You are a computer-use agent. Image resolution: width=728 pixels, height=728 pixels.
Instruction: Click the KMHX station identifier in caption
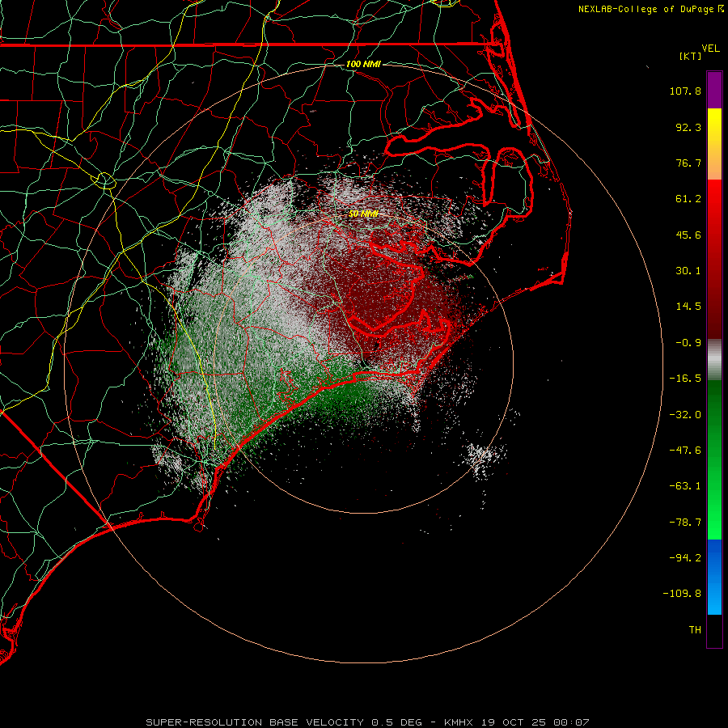pos(459,722)
